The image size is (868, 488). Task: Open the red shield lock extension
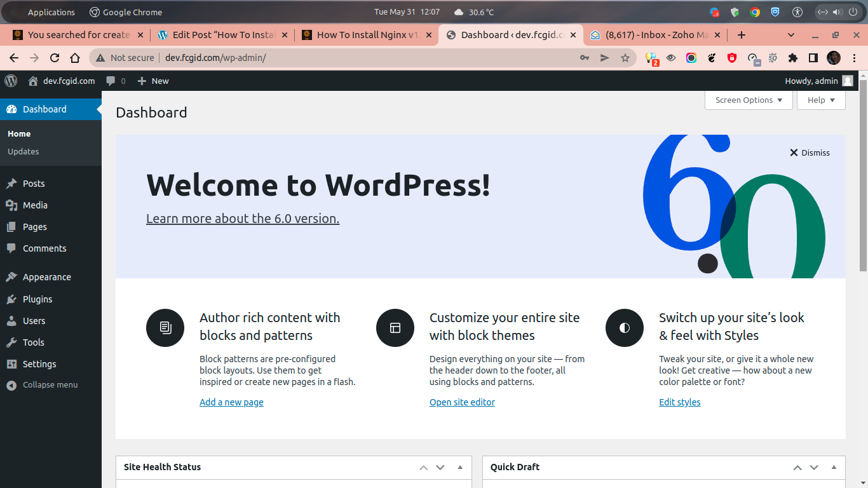(x=732, y=58)
